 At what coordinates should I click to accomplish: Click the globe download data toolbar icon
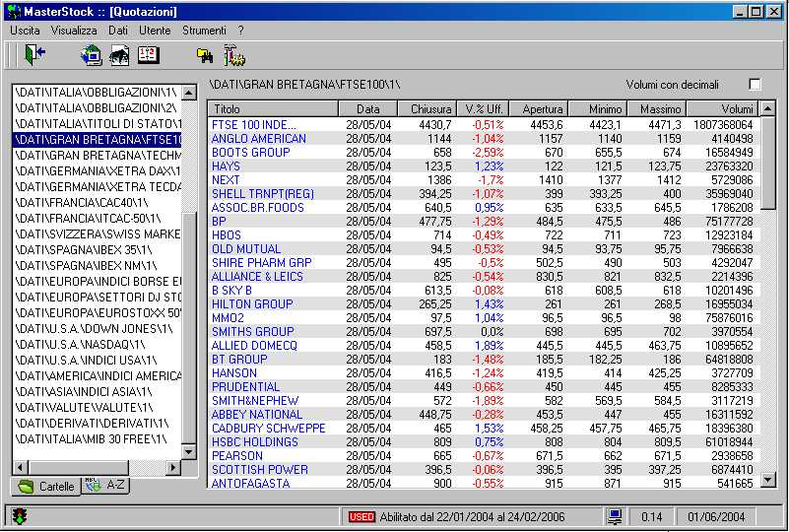[92, 55]
